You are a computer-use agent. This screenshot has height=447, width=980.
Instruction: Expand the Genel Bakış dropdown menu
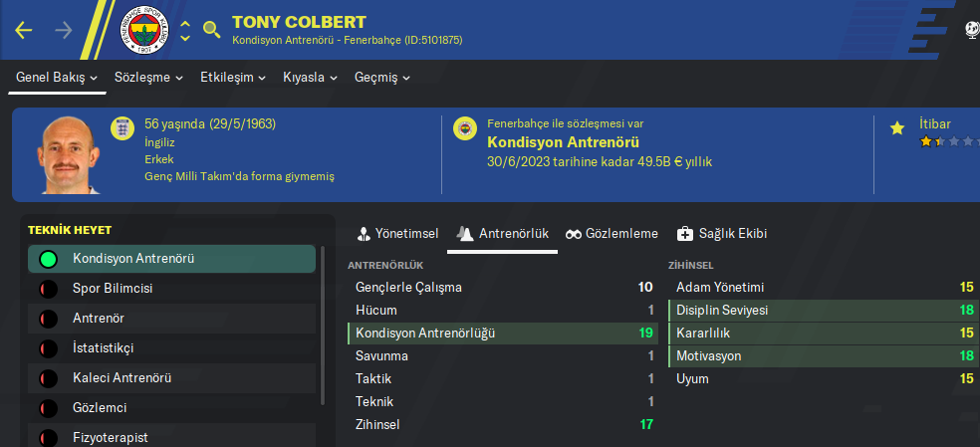pos(57,78)
